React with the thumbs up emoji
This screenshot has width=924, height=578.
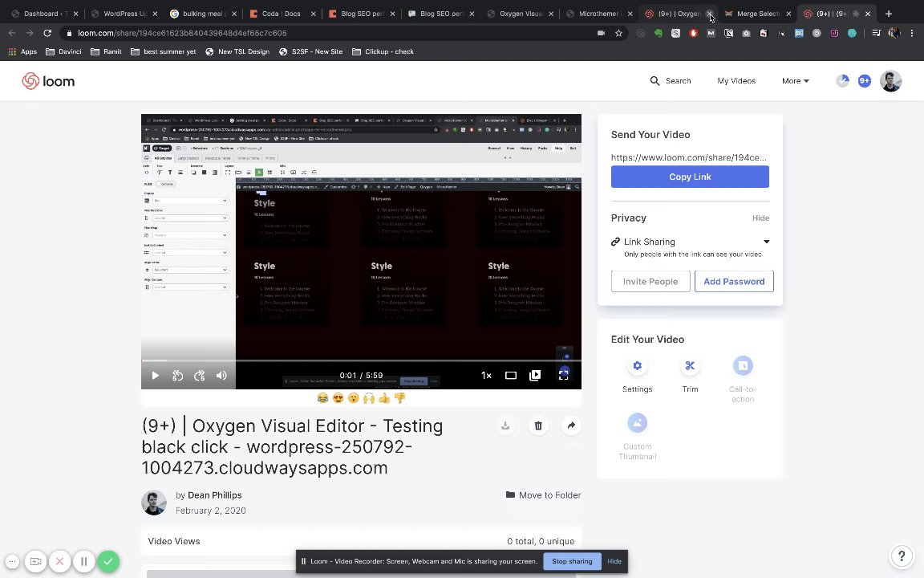coord(384,398)
